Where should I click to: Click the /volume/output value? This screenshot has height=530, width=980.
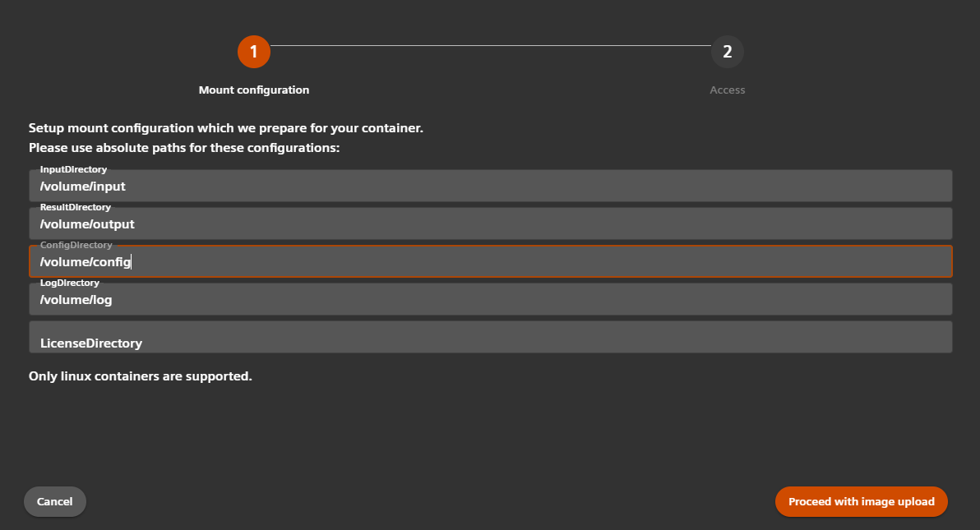(x=86, y=224)
